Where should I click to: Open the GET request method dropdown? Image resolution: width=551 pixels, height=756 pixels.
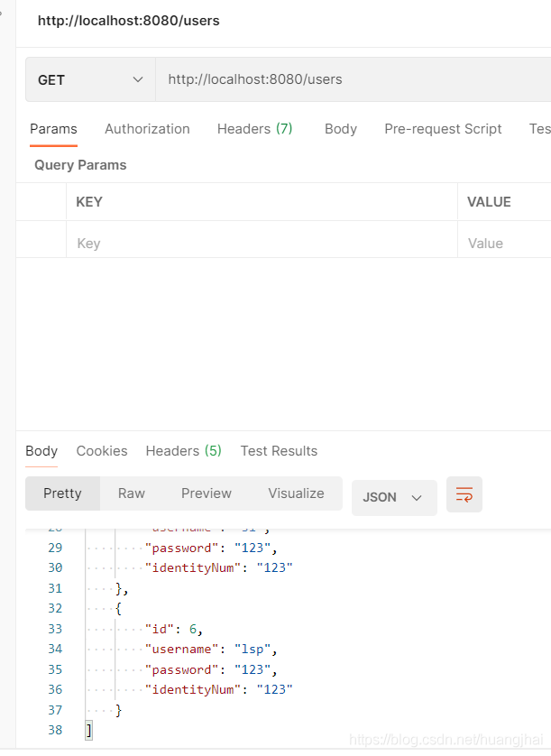coord(88,79)
